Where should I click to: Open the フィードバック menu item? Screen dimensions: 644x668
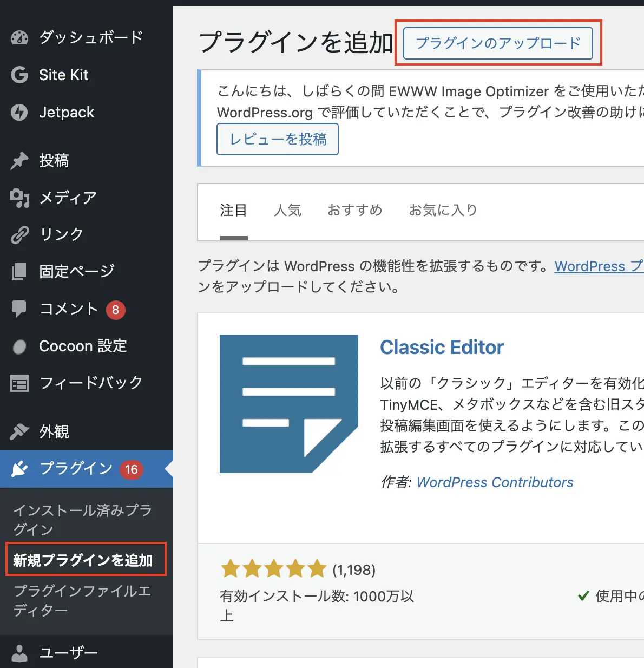coord(87,383)
